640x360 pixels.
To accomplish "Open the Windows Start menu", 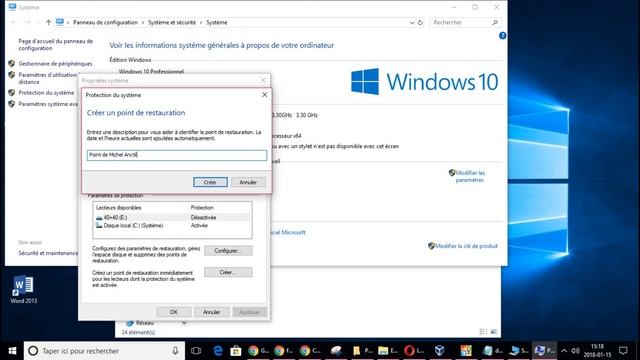I will coord(12,351).
